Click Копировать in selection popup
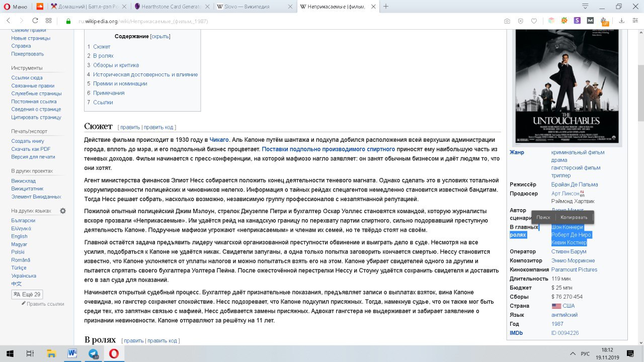 574,217
